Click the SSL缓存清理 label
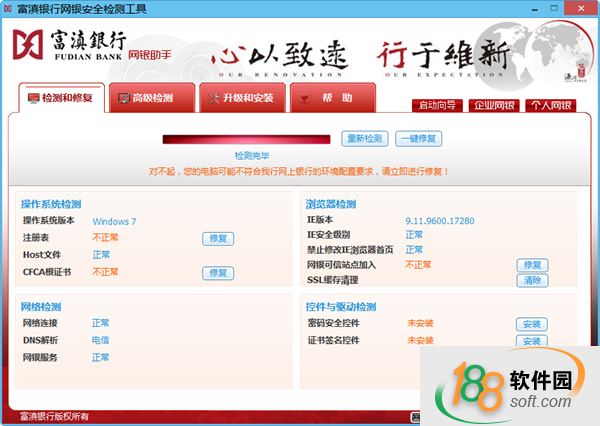Image resolution: width=600 pixels, height=426 pixels. pyautogui.click(x=333, y=280)
